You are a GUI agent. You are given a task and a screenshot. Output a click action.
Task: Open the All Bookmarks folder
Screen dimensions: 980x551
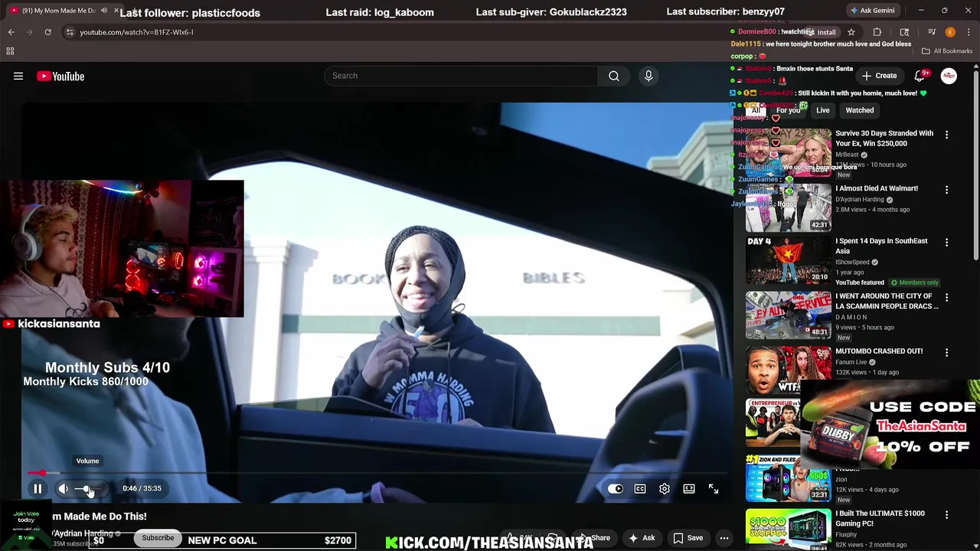click(947, 51)
